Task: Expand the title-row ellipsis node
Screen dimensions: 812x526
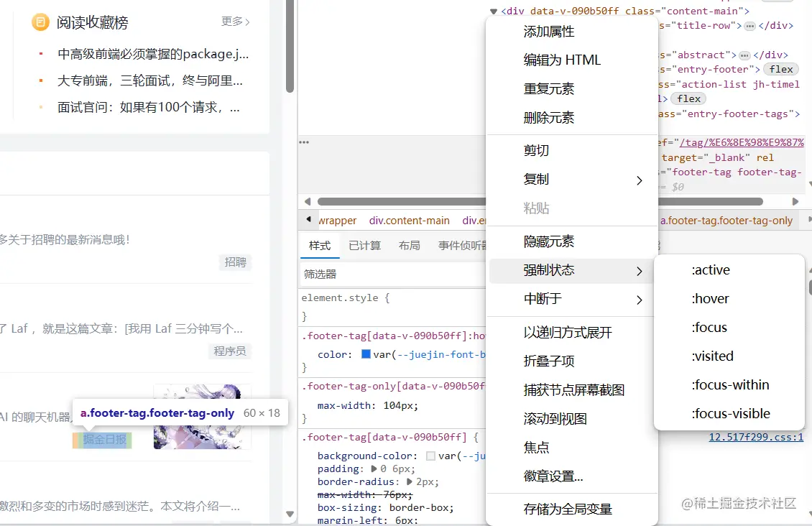Action: [749, 26]
